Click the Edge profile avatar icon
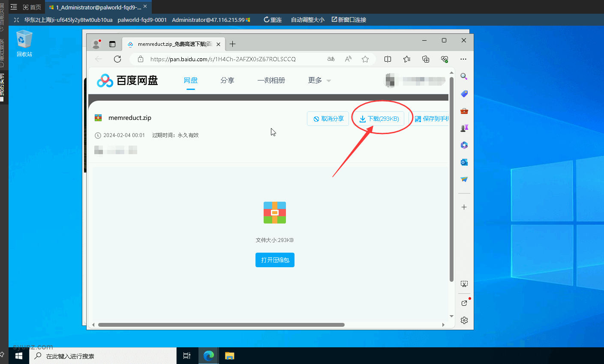 click(x=96, y=44)
